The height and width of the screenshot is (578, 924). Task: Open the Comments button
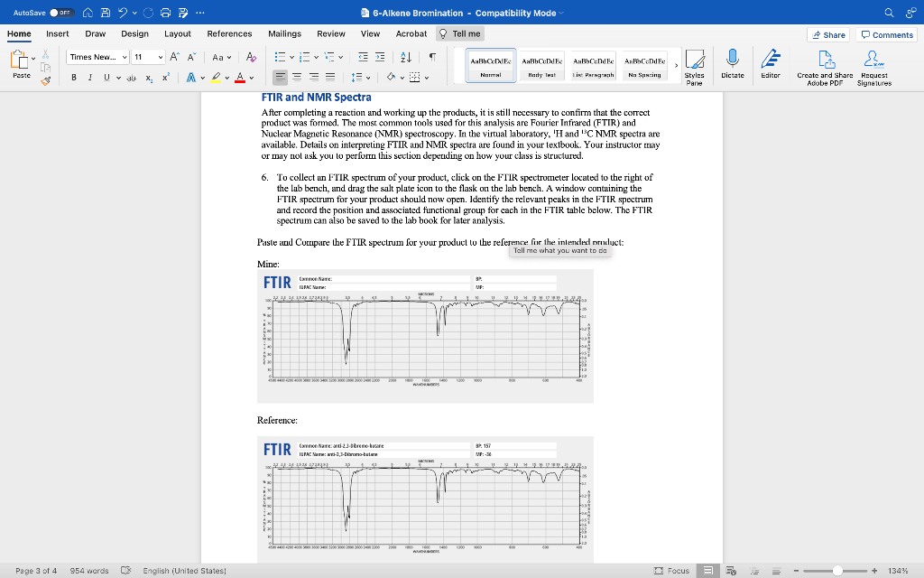(x=886, y=35)
